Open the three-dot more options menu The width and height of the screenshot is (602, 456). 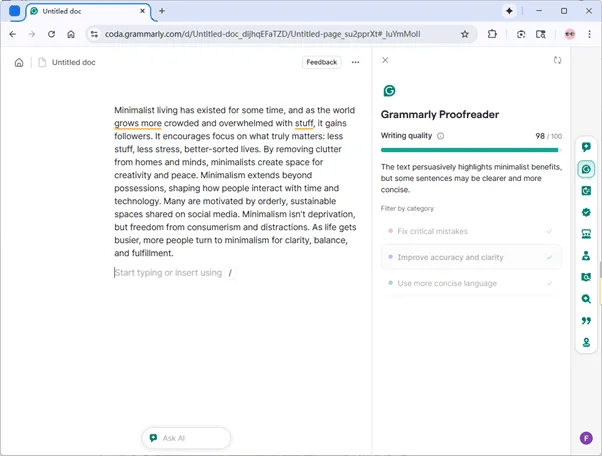(356, 62)
